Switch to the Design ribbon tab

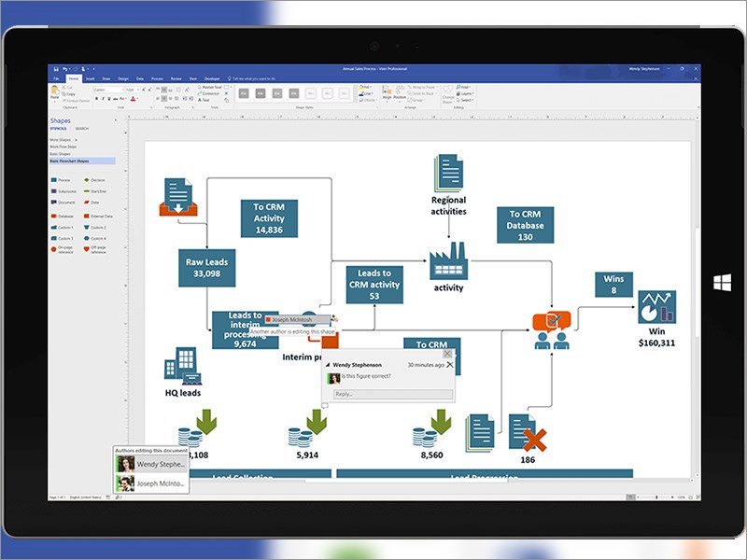(x=123, y=78)
